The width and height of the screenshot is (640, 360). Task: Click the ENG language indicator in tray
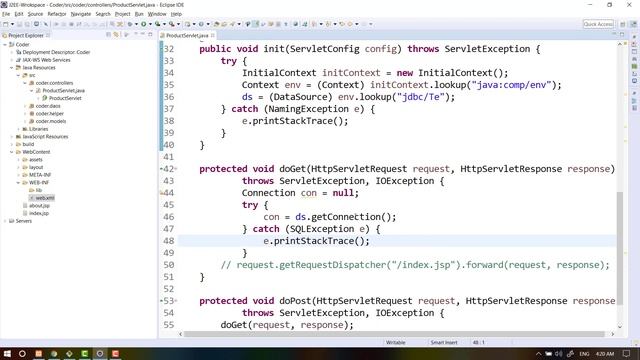[584, 353]
